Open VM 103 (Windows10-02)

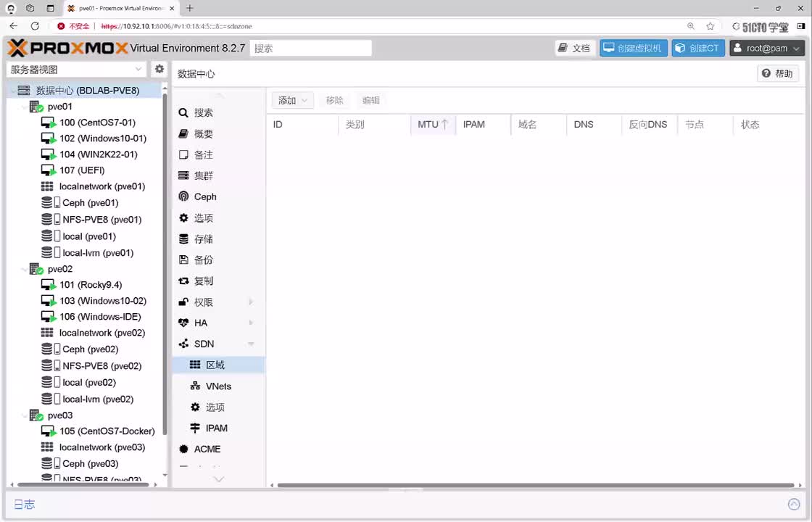(102, 301)
